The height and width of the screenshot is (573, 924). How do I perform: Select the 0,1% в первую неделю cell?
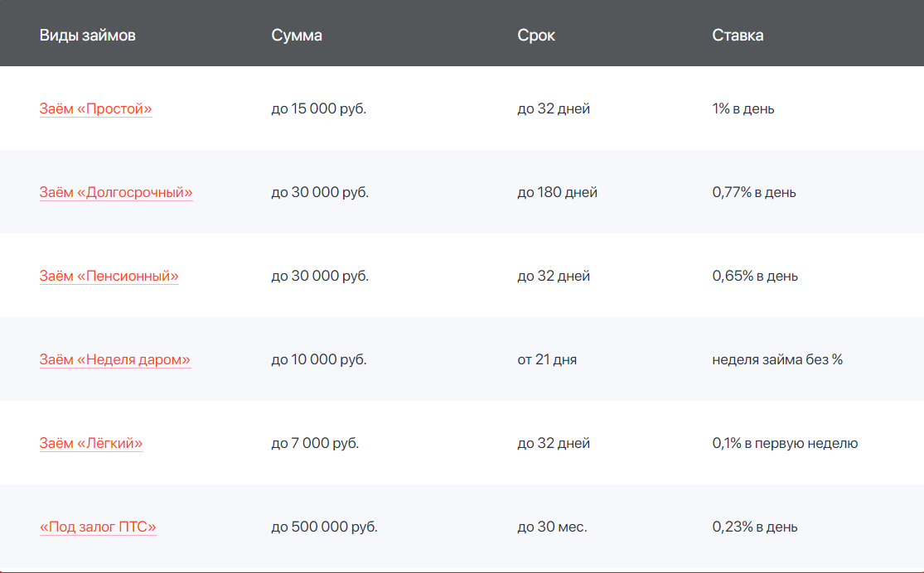tap(784, 443)
